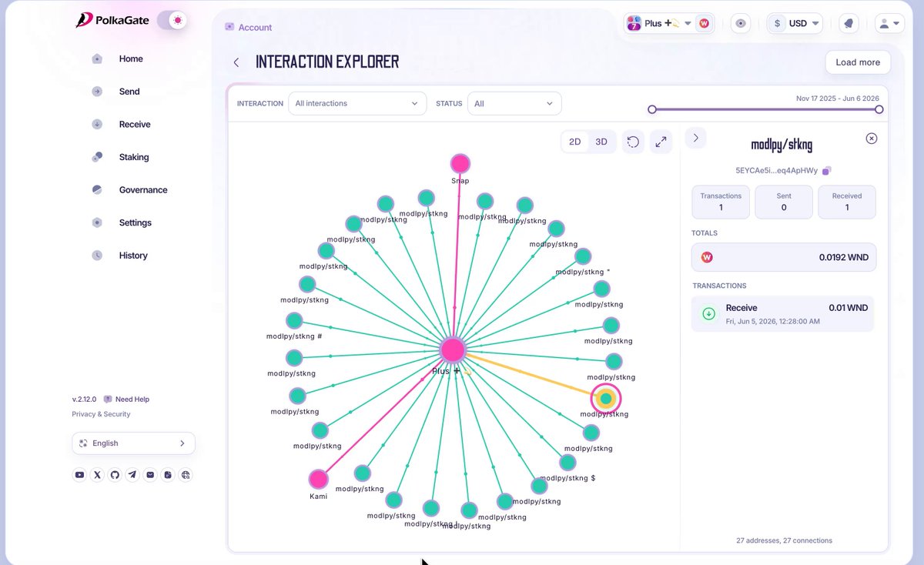This screenshot has height=565, width=924.
Task: Click the Load more button
Action: (x=858, y=62)
